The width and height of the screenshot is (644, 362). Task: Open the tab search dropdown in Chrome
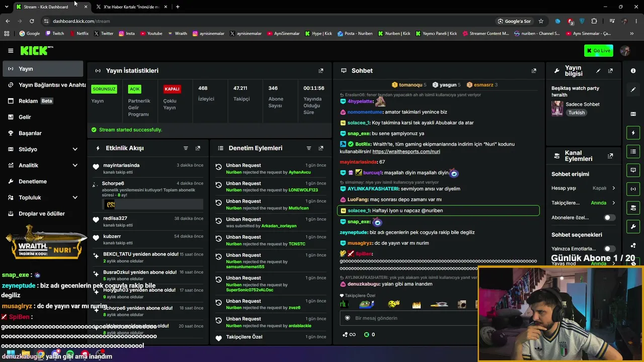tap(7, 7)
